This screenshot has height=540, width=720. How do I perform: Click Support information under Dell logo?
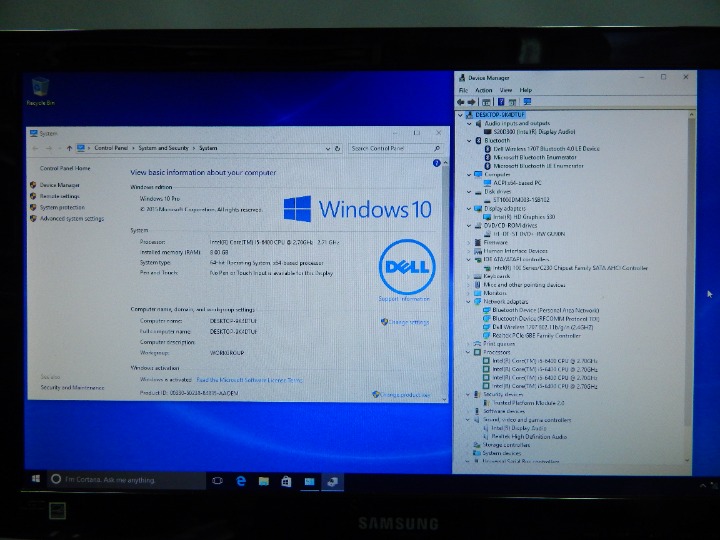point(404,299)
